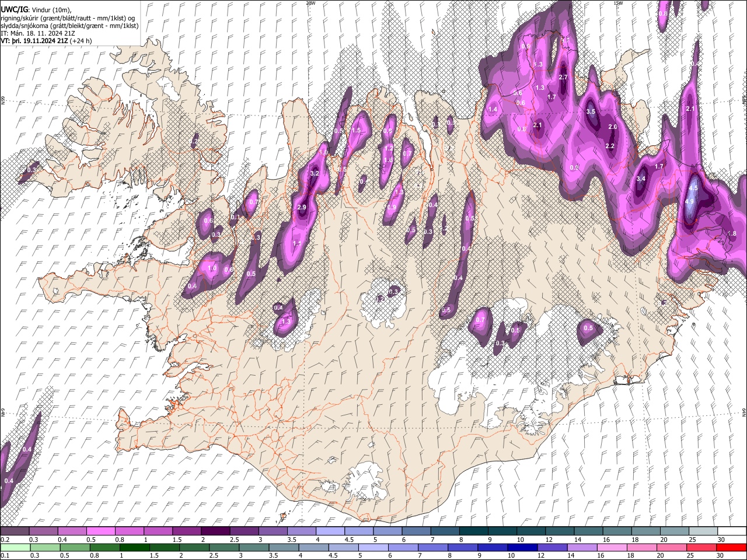Click the pale green 0.1–0.3 rain swatch

click(15, 547)
